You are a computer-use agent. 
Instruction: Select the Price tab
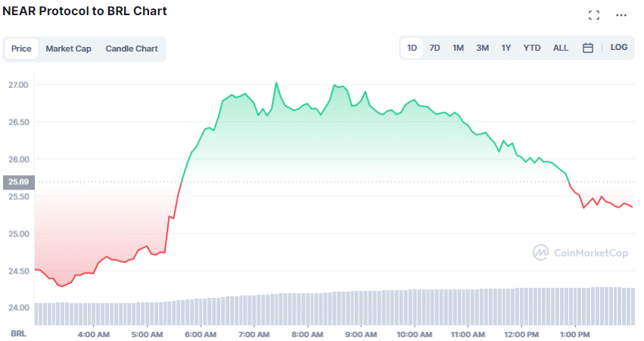[21, 48]
